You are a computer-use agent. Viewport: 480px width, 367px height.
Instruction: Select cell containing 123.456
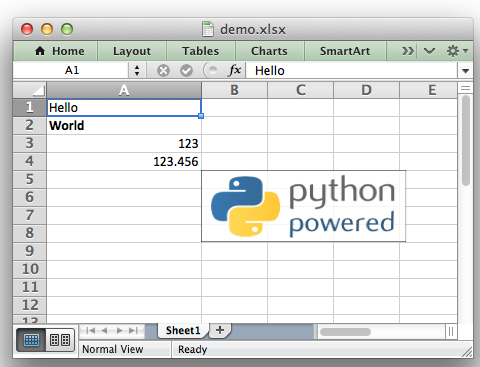click(x=124, y=162)
